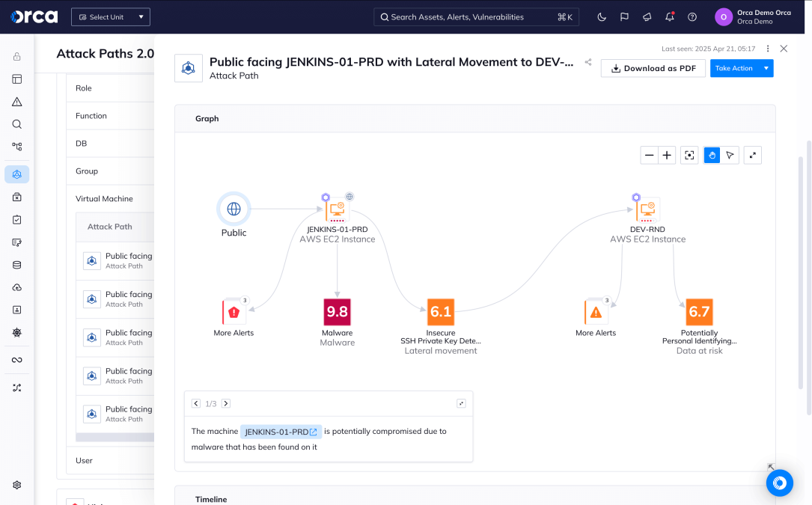This screenshot has height=505, width=812.
Task: Toggle dark mode moon icon
Action: coord(602,17)
